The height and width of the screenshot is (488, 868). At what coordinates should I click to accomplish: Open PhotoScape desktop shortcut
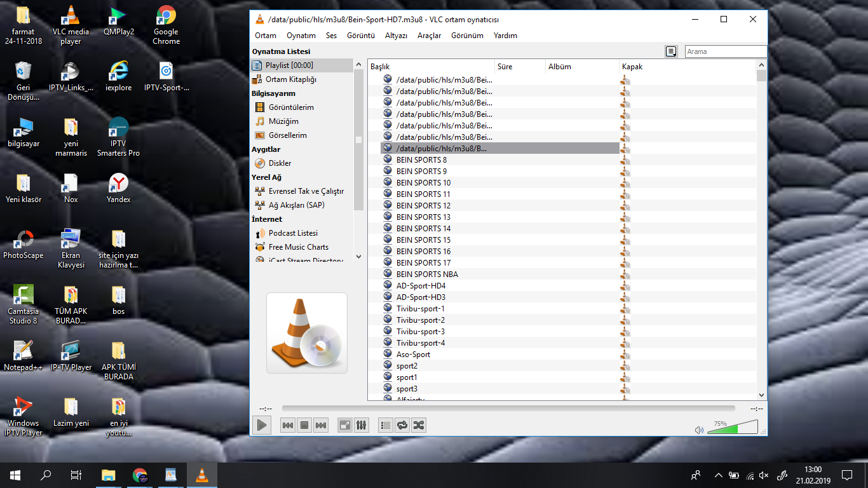click(x=24, y=245)
